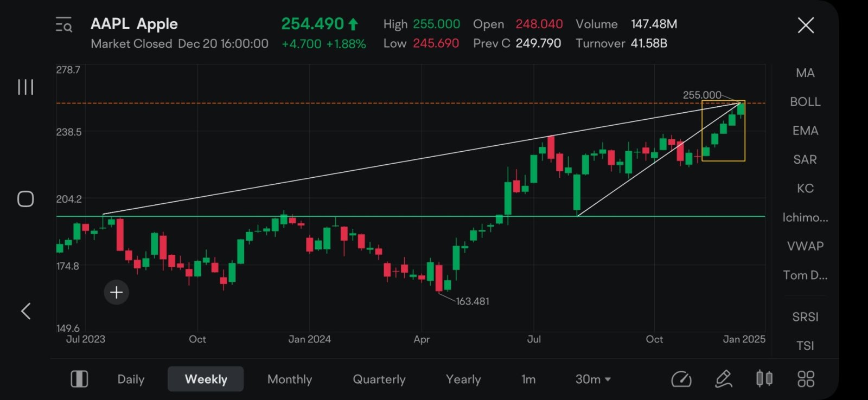Tap the High 255.000 value

pos(436,24)
